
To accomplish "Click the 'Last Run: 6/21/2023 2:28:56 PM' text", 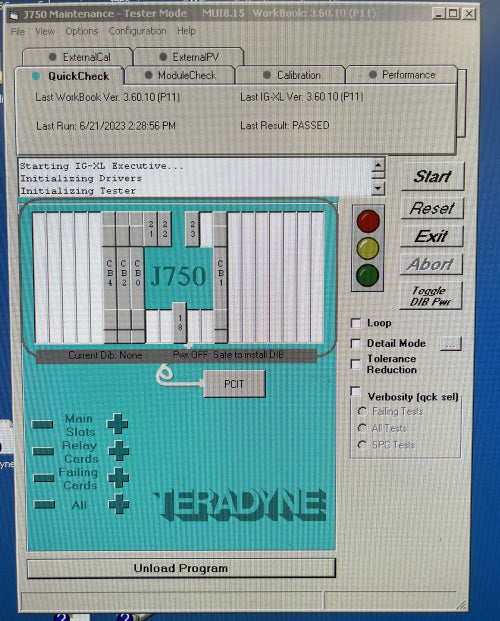I will [106, 126].
